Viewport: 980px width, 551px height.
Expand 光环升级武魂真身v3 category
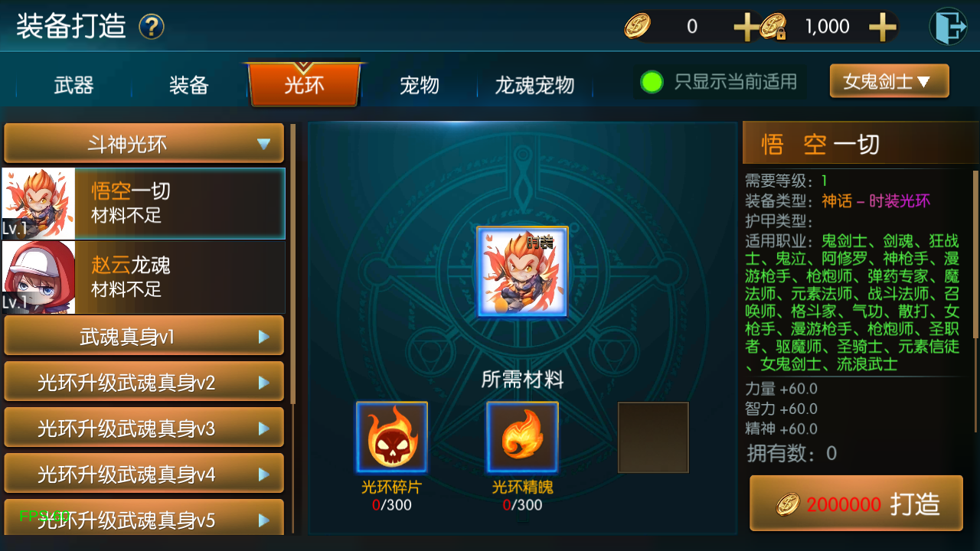point(144,429)
